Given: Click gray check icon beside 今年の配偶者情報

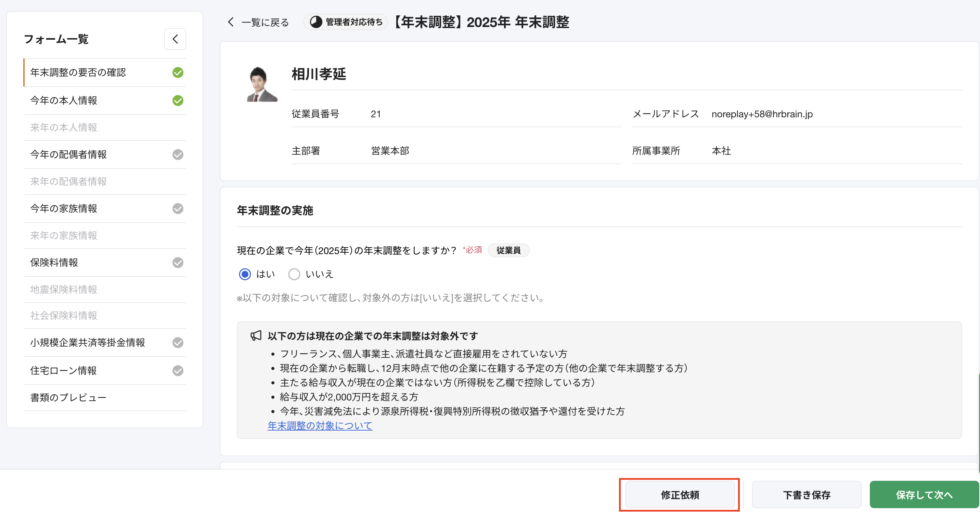Looking at the screenshot, I should click(178, 155).
